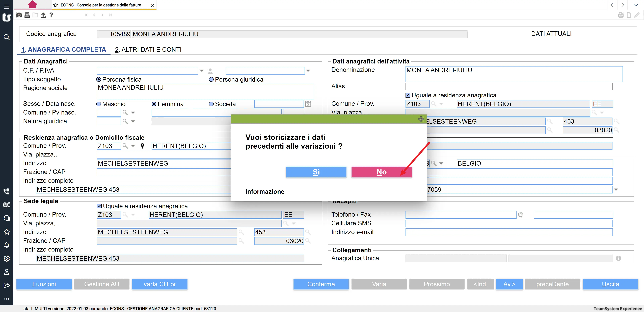Viewport: 644px width, 312px height.
Task: Open help question mark icon
Action: (x=51, y=15)
